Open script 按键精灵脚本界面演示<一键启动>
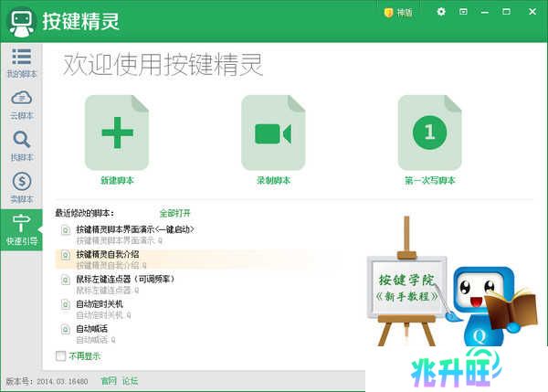Viewport: 548px width, 392px height. [135, 229]
